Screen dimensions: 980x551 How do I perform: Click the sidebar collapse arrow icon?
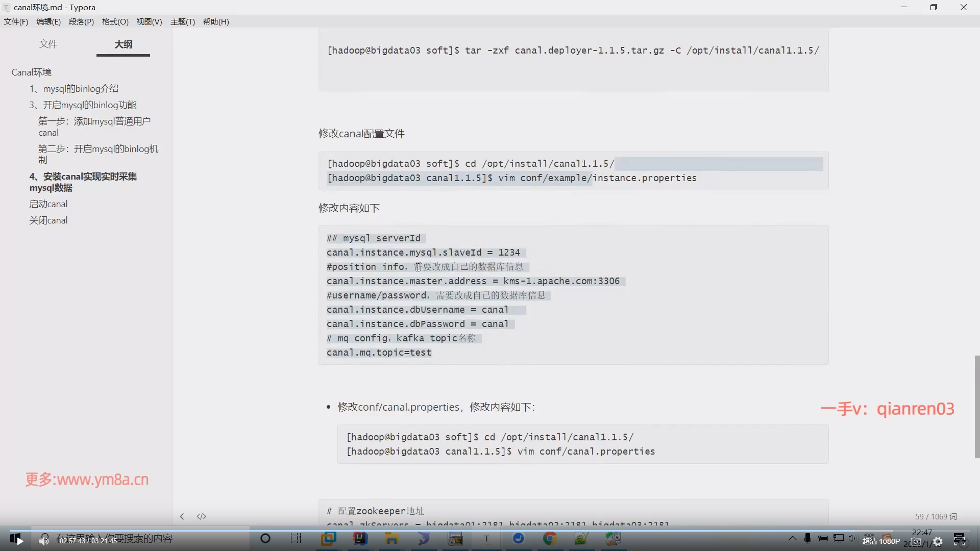[x=182, y=516]
